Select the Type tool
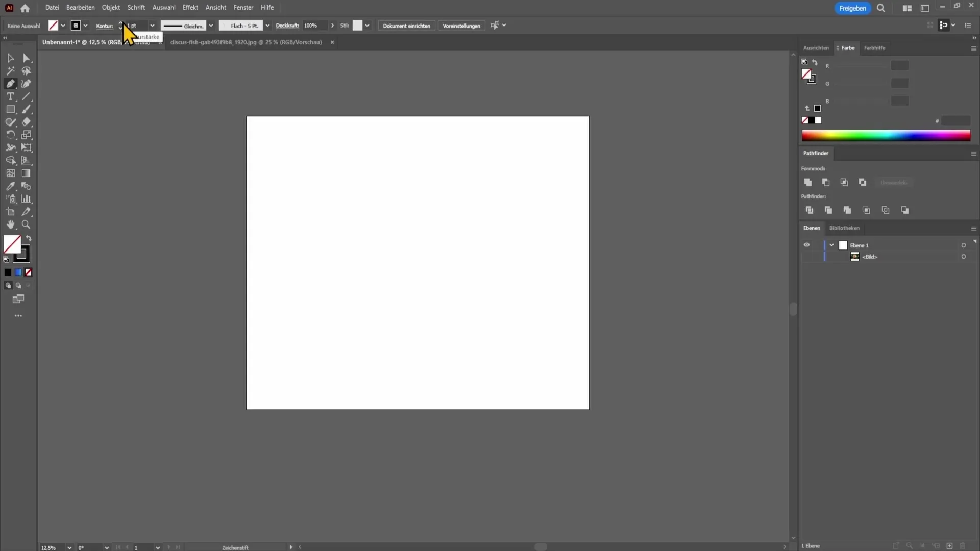 10,96
